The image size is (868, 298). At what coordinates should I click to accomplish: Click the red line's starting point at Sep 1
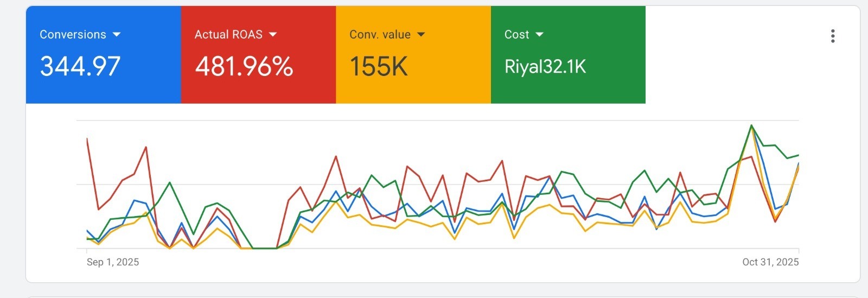87,139
